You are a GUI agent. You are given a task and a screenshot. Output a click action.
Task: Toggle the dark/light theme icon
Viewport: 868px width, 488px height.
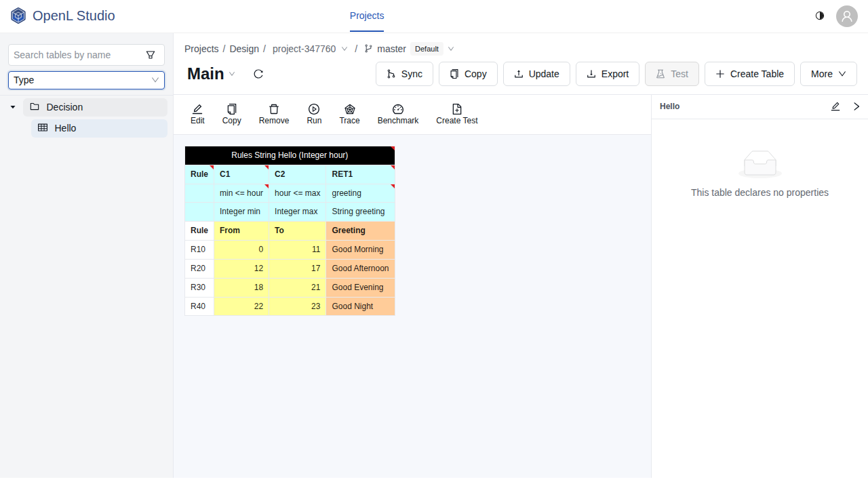(820, 16)
